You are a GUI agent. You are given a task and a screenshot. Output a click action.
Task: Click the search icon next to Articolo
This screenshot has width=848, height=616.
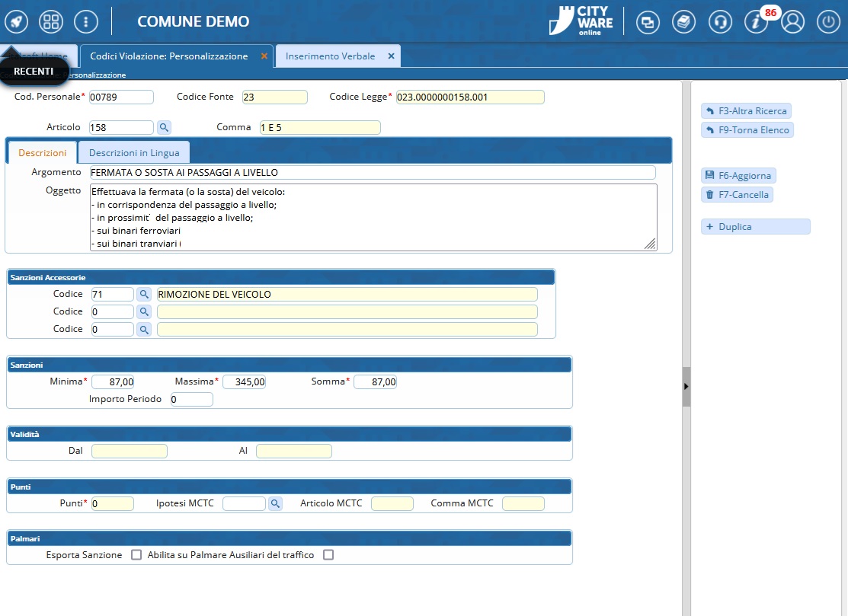click(x=164, y=127)
